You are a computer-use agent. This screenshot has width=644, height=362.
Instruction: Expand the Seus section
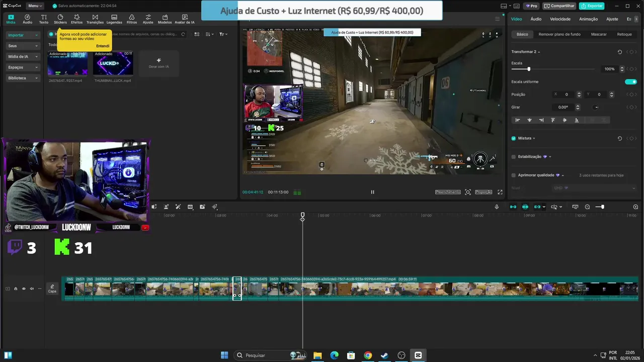pos(23,46)
